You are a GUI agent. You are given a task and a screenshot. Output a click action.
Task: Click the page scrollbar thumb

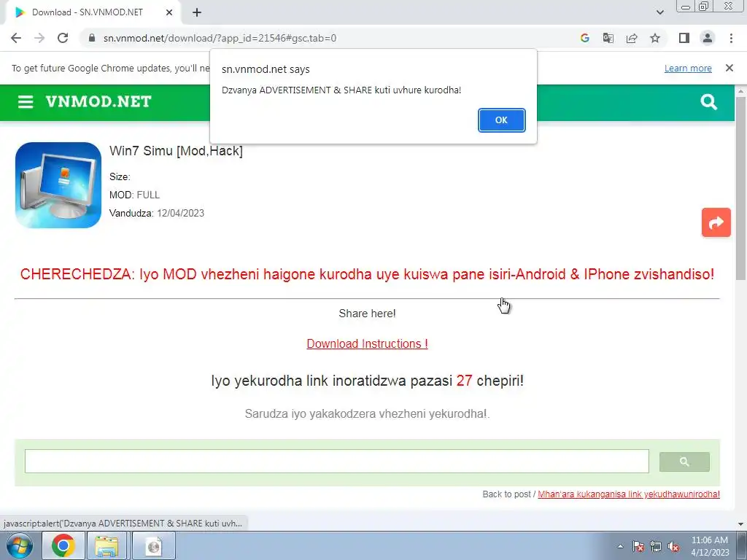741,188
